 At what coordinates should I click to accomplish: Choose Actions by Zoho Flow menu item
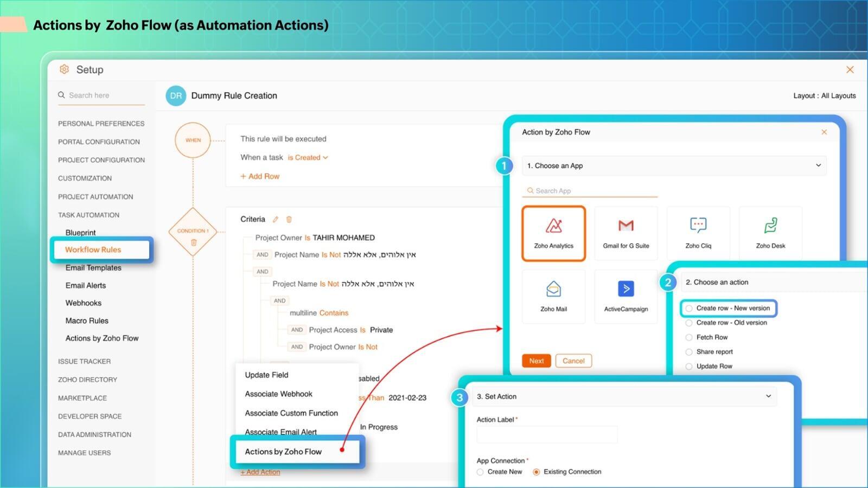[x=297, y=452]
